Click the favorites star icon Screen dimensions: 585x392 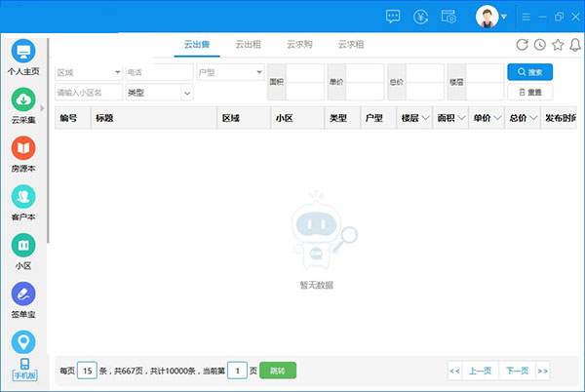(x=558, y=45)
